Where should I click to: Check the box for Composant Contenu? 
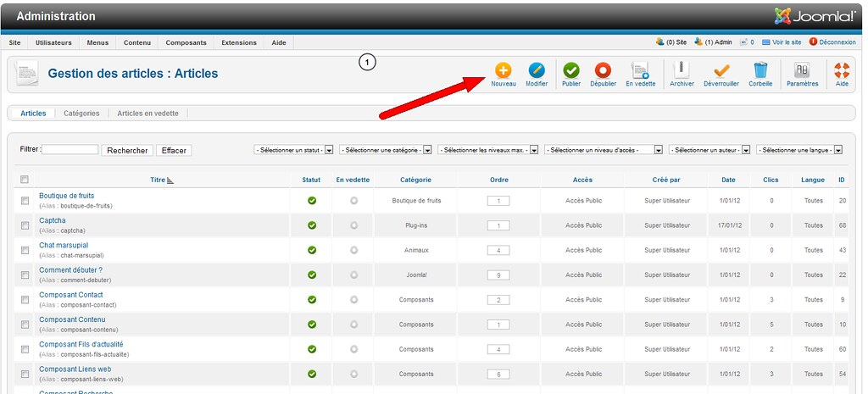(x=25, y=325)
